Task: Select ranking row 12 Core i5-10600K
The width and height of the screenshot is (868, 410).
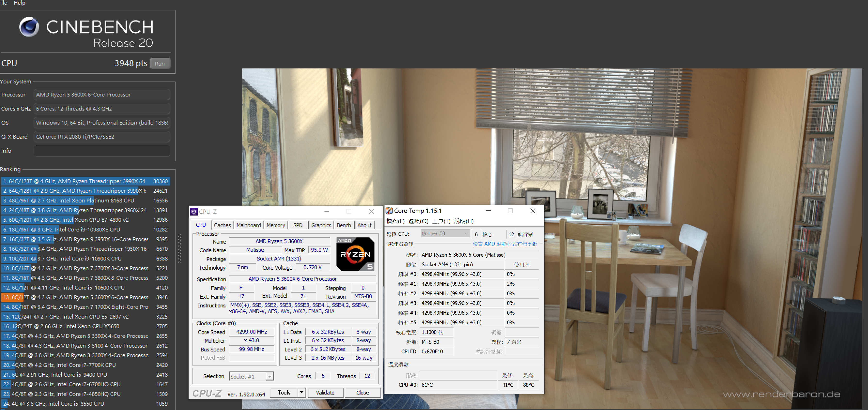Action: pos(85,288)
